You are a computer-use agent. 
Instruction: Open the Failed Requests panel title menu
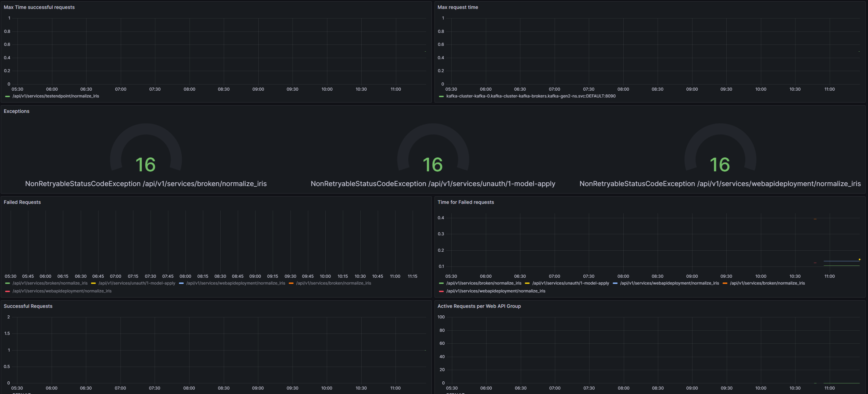coord(22,202)
